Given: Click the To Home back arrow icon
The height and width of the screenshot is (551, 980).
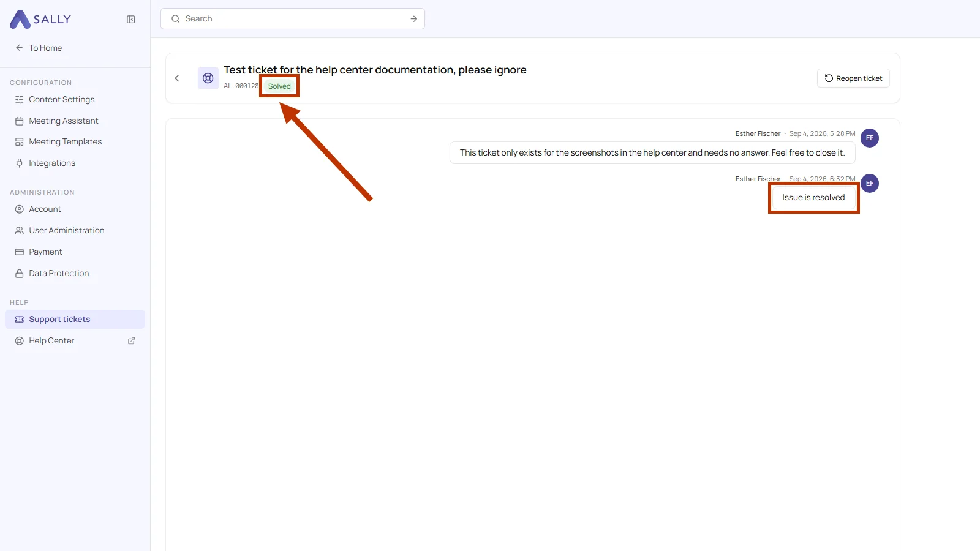Looking at the screenshot, I should [x=20, y=48].
